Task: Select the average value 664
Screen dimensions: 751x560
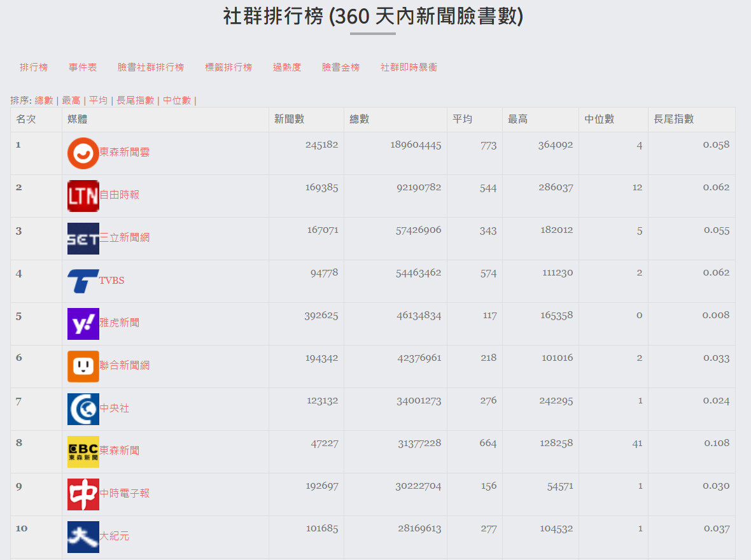Action: (488, 443)
